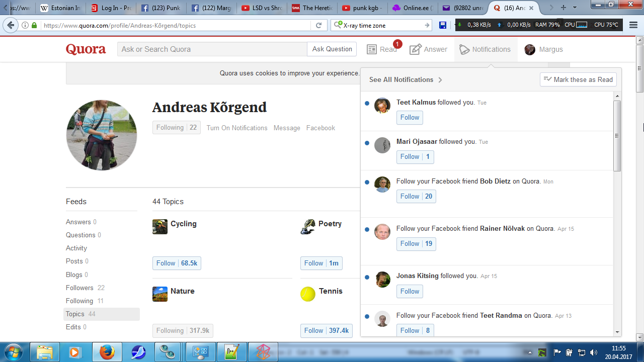Follow Mari Ojasaar back
Screen dimensions: 644x362
[x=415, y=157]
